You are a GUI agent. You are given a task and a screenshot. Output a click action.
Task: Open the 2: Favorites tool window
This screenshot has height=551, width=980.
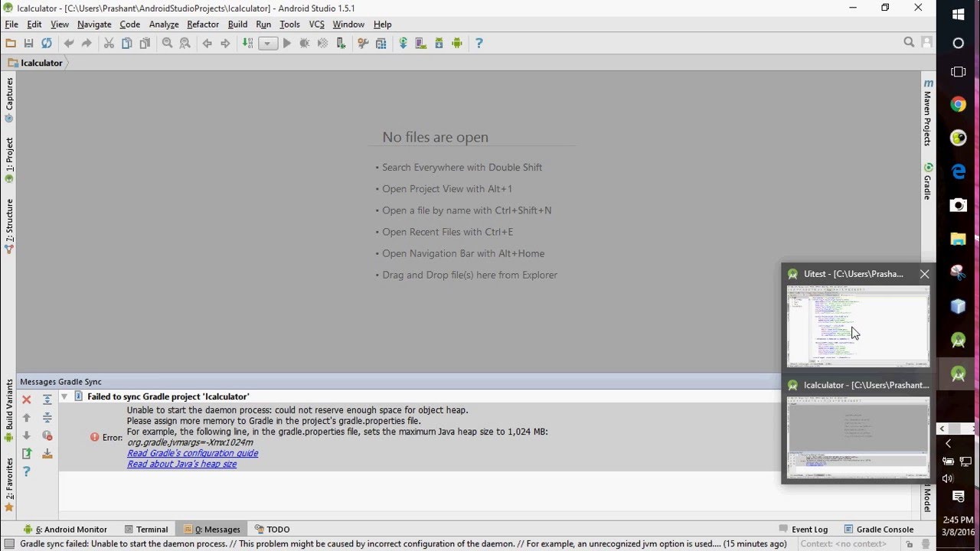click(9, 484)
